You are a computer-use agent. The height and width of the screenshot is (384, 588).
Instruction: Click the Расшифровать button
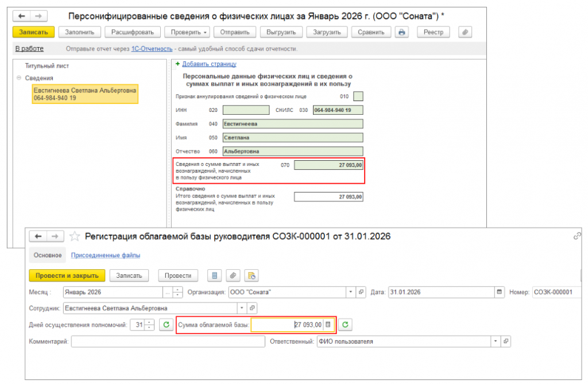133,32
